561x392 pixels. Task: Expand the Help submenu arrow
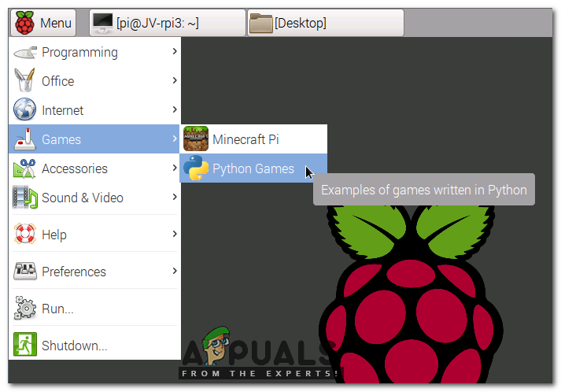click(175, 234)
